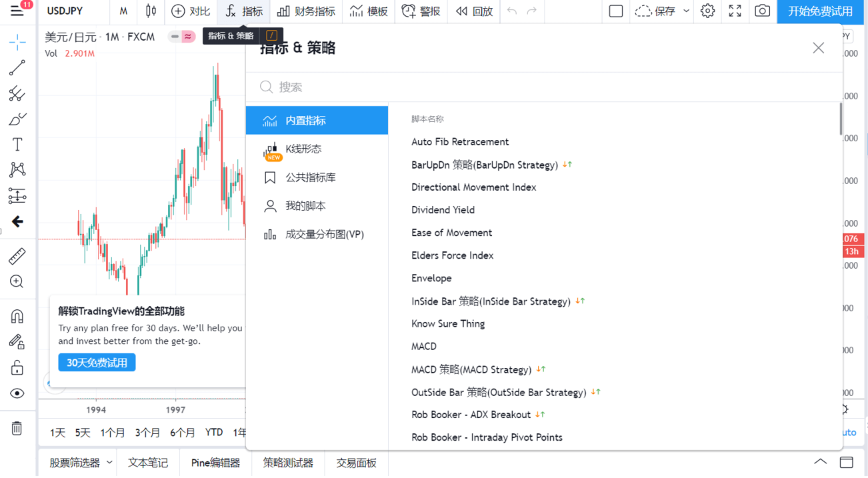Image resolution: width=868 pixels, height=478 pixels.
Task: Open the 指标 indicators button
Action: click(x=244, y=11)
